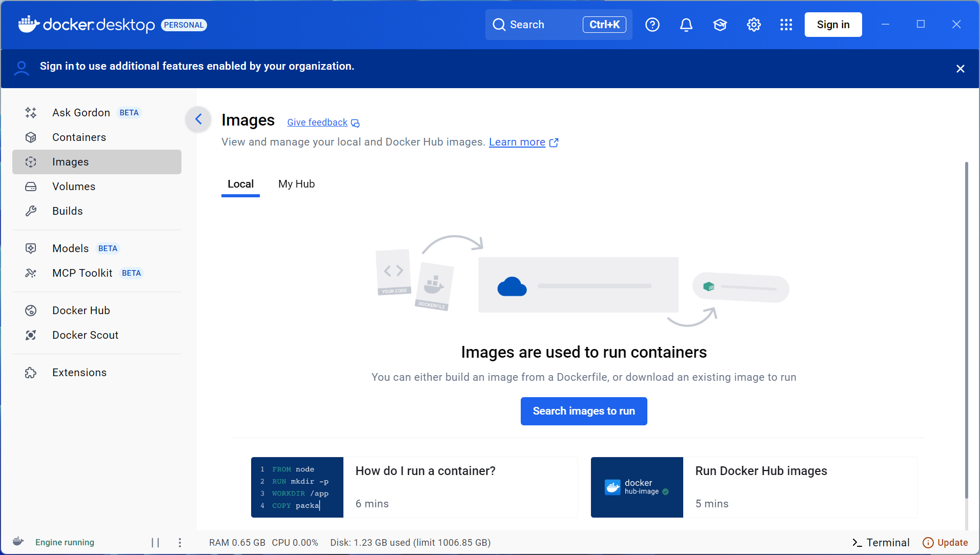
Task: Click the Docker Scout icon
Action: pos(31,335)
